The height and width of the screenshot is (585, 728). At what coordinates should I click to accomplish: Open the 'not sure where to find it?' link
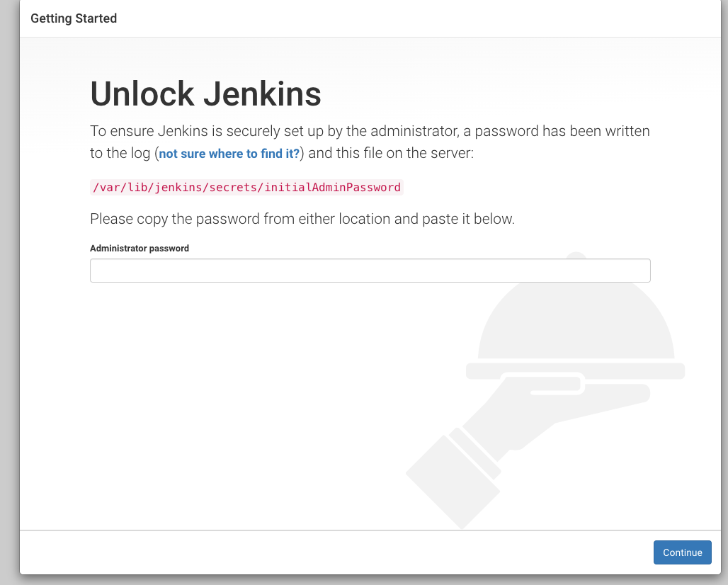[x=229, y=154]
